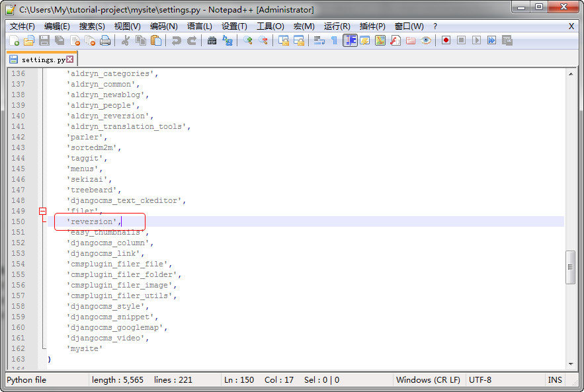The image size is (584, 392).
Task: Open the 文件(F) menu
Action: 22,26
